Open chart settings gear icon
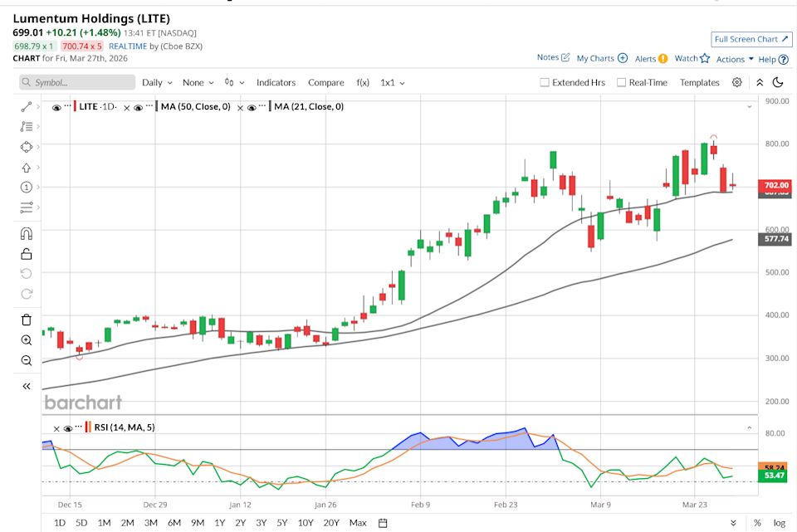 [736, 82]
